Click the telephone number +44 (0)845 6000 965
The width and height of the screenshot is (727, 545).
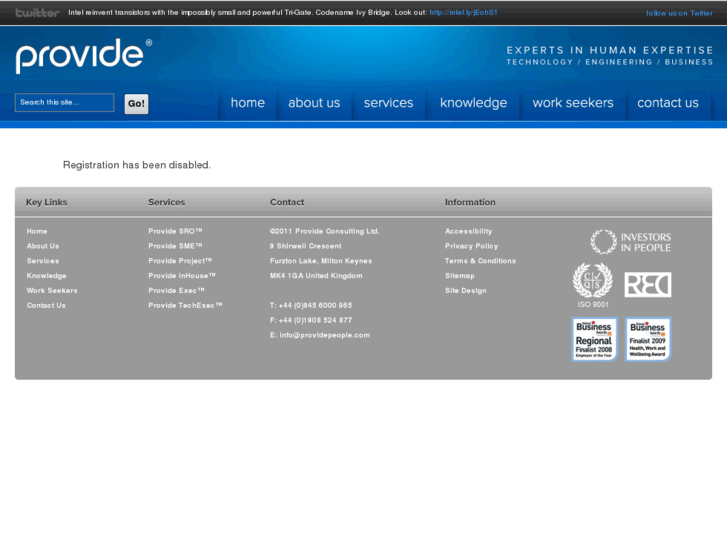tap(315, 305)
